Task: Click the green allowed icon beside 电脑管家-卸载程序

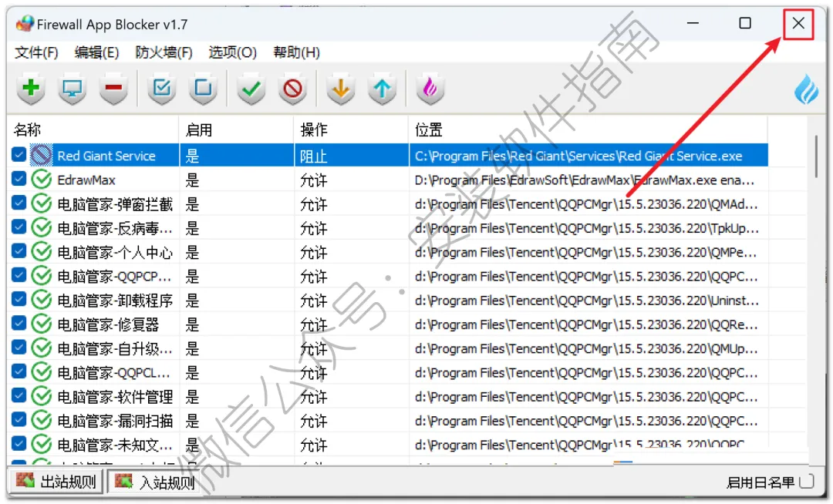Action: (41, 301)
